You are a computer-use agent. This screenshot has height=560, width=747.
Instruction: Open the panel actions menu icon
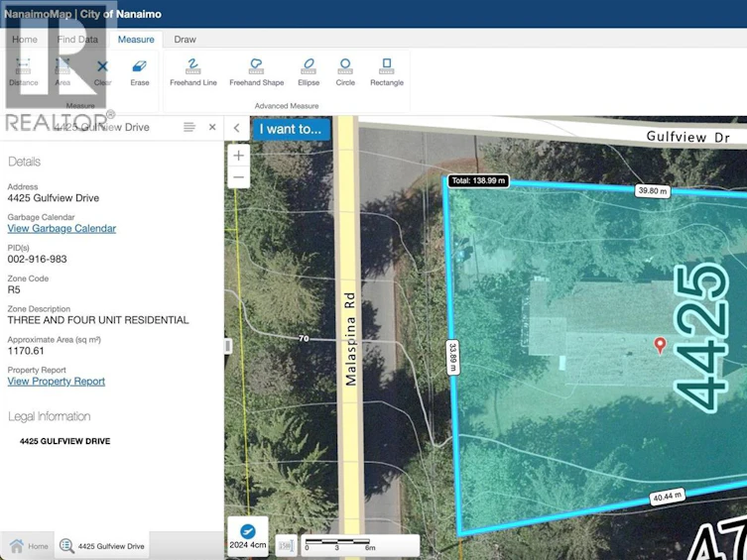click(x=189, y=127)
